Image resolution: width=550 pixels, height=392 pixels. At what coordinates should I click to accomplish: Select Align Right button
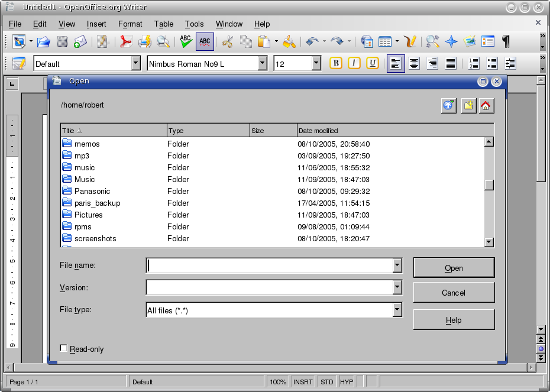[432, 63]
